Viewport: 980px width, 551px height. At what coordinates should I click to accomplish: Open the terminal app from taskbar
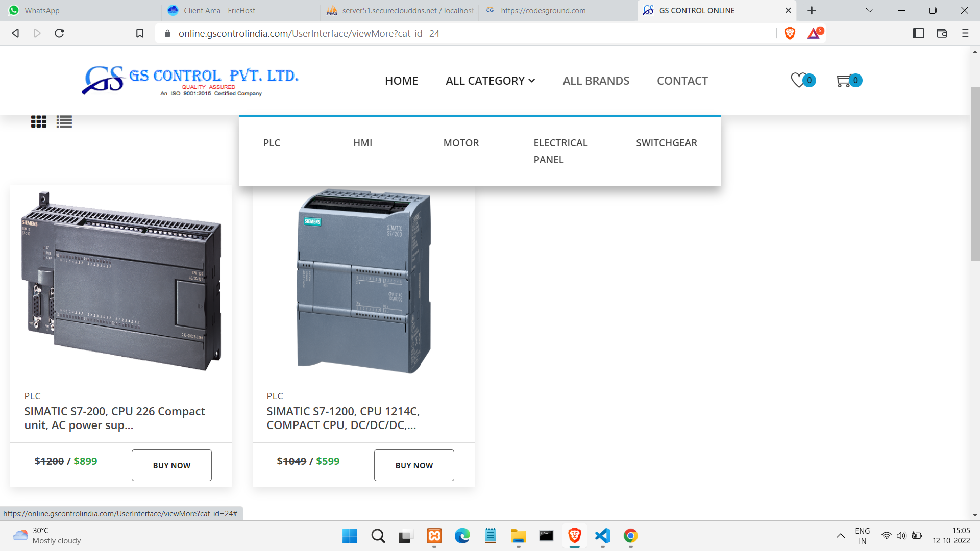coord(546,536)
